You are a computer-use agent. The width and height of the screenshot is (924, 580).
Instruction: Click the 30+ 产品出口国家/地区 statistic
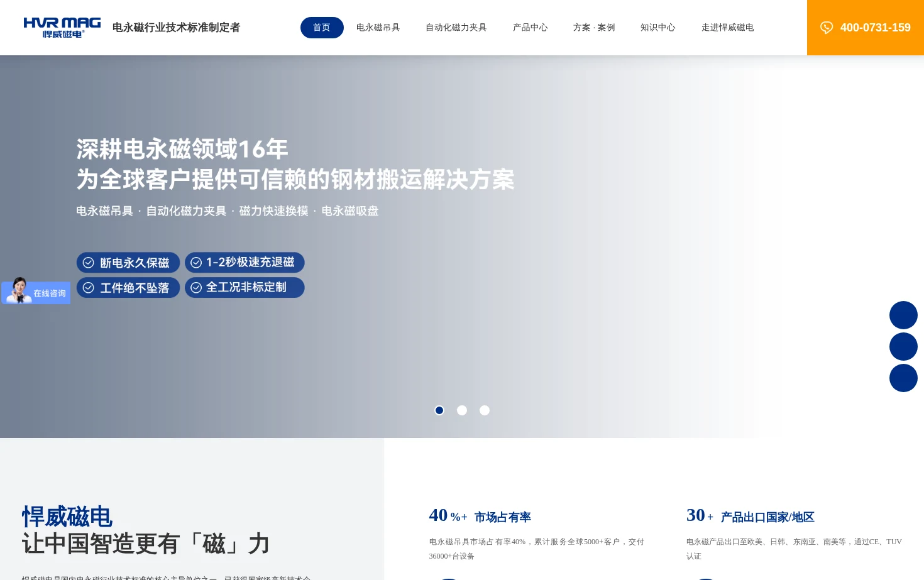(751, 516)
